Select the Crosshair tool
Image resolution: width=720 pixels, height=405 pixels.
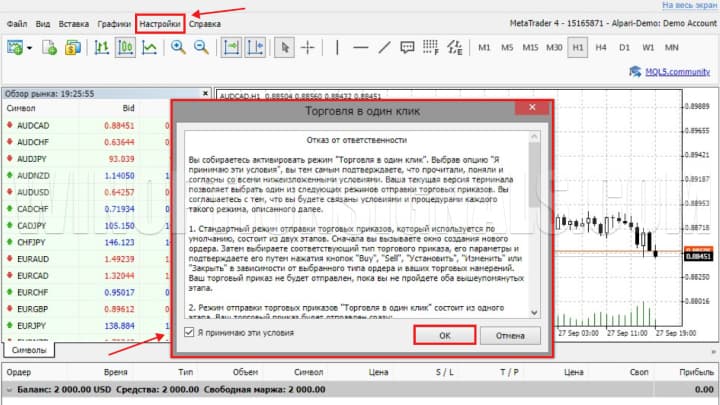pos(308,47)
